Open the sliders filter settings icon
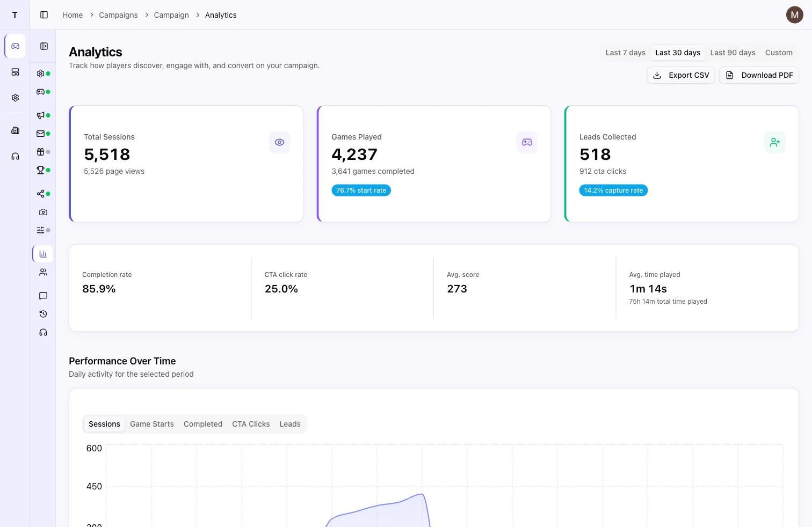Viewport: 812px width, 527px height. pos(41,230)
